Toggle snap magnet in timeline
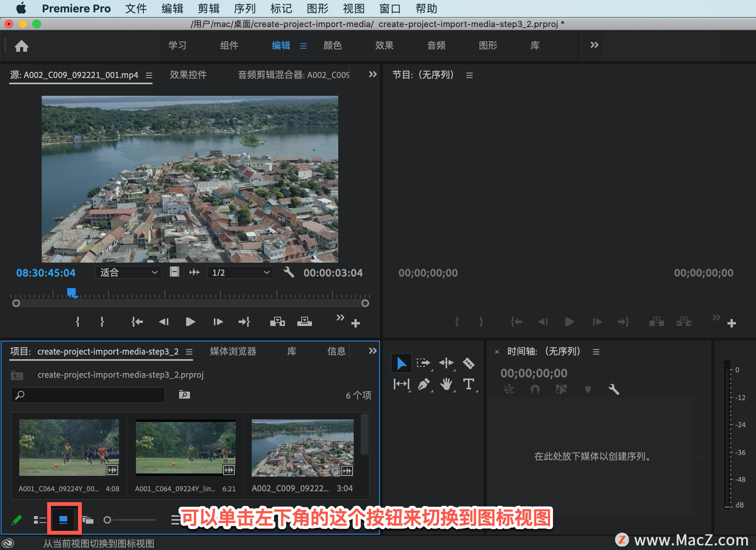The width and height of the screenshot is (756, 550). (535, 390)
